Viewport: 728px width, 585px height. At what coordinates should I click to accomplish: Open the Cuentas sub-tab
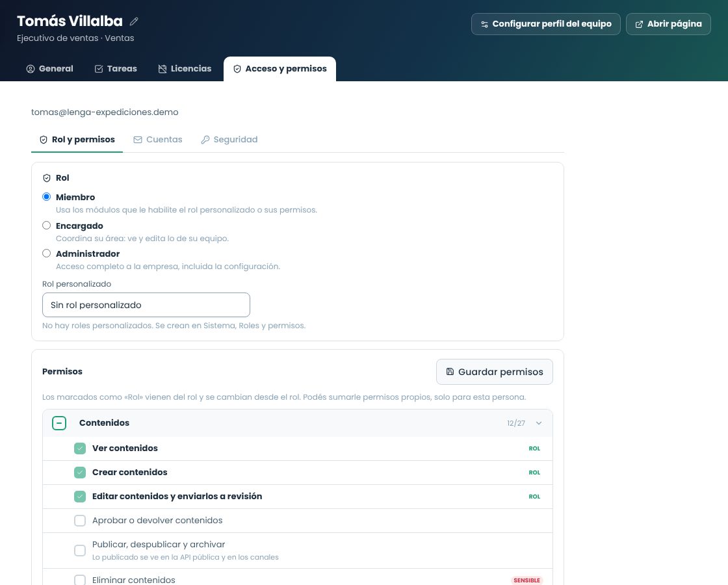[158, 140]
